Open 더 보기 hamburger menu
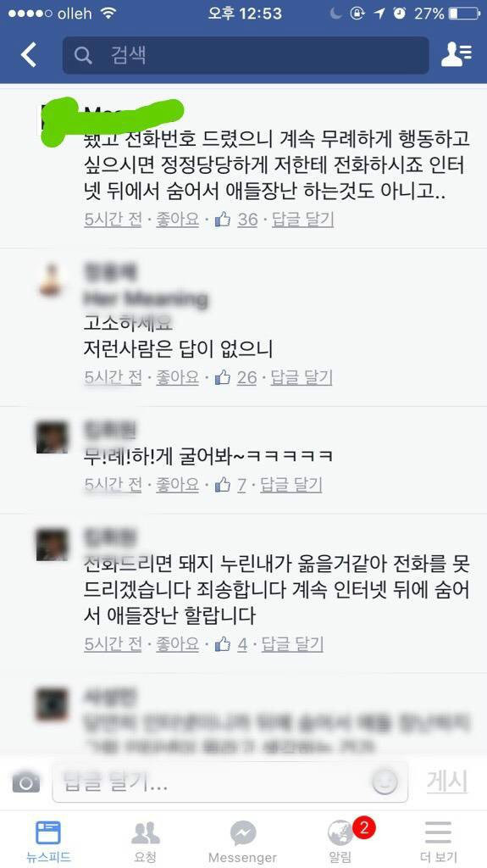487x868 pixels. point(438,842)
